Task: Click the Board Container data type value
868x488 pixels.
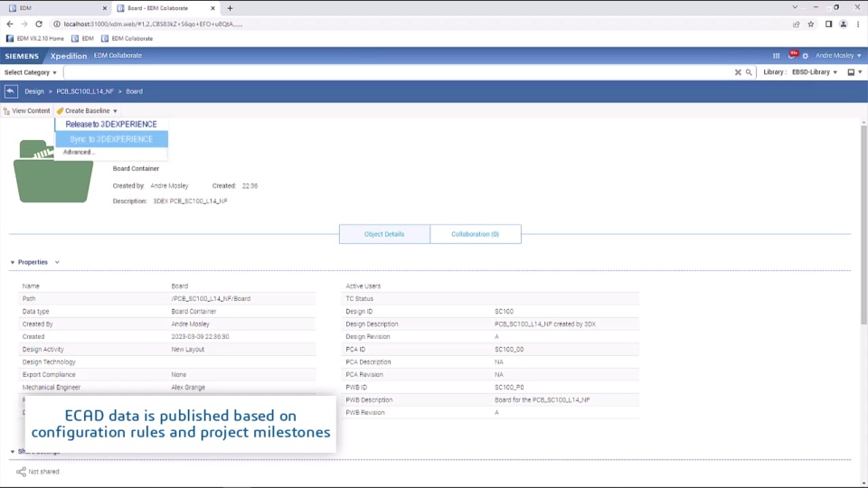Action: pos(193,312)
